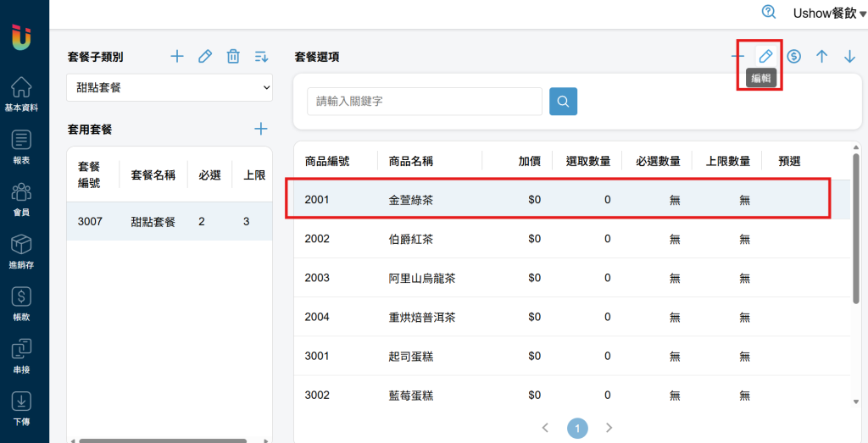Click the 請輸入關鍵字 search field
The image size is (868, 443).
click(x=425, y=101)
